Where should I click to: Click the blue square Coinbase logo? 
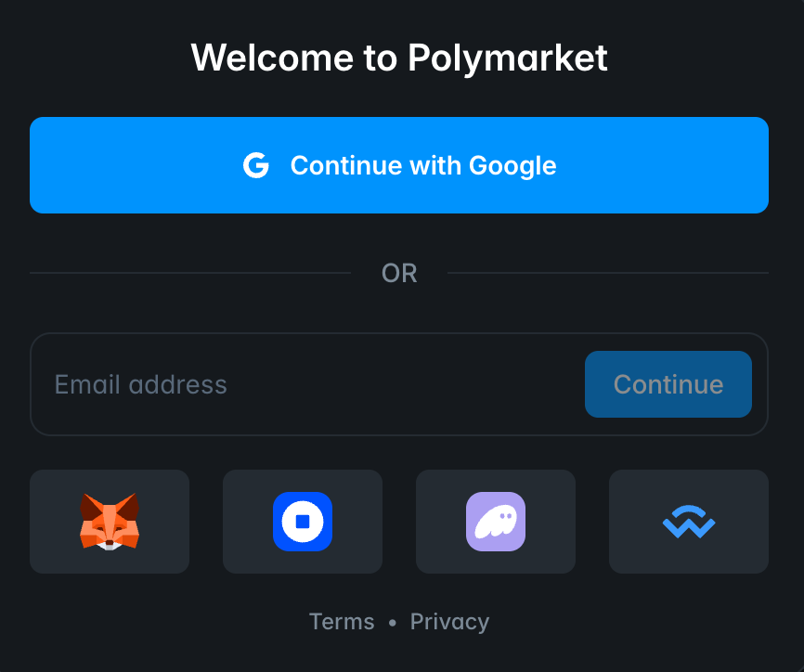(303, 522)
